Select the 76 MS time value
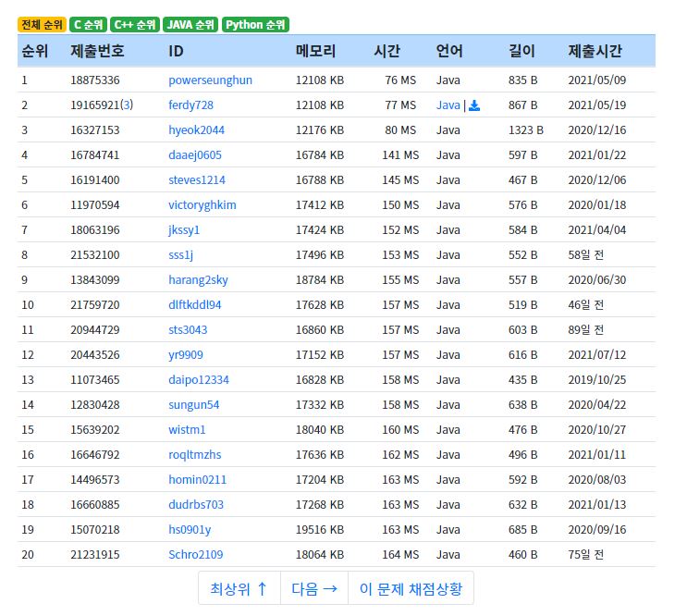The height and width of the screenshot is (616, 687). tap(400, 80)
